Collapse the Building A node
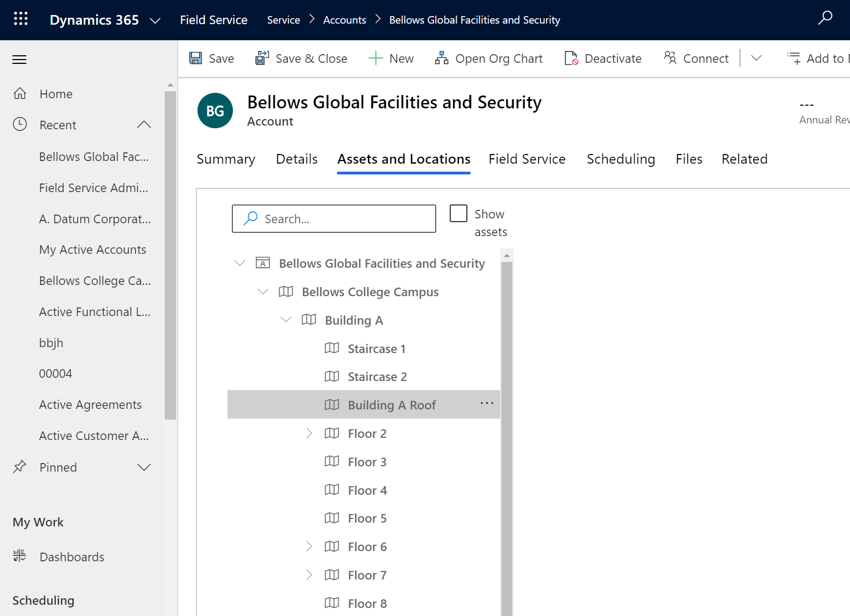850x616 pixels. 286,320
